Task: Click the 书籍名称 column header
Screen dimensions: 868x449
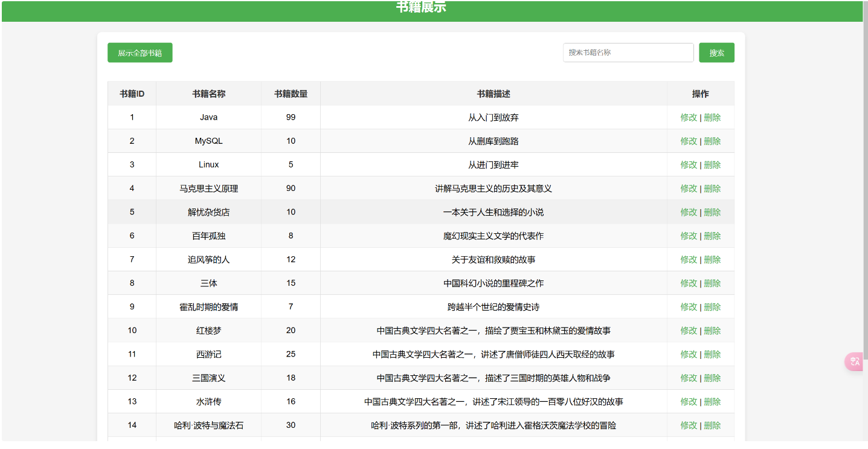Action: click(x=209, y=94)
